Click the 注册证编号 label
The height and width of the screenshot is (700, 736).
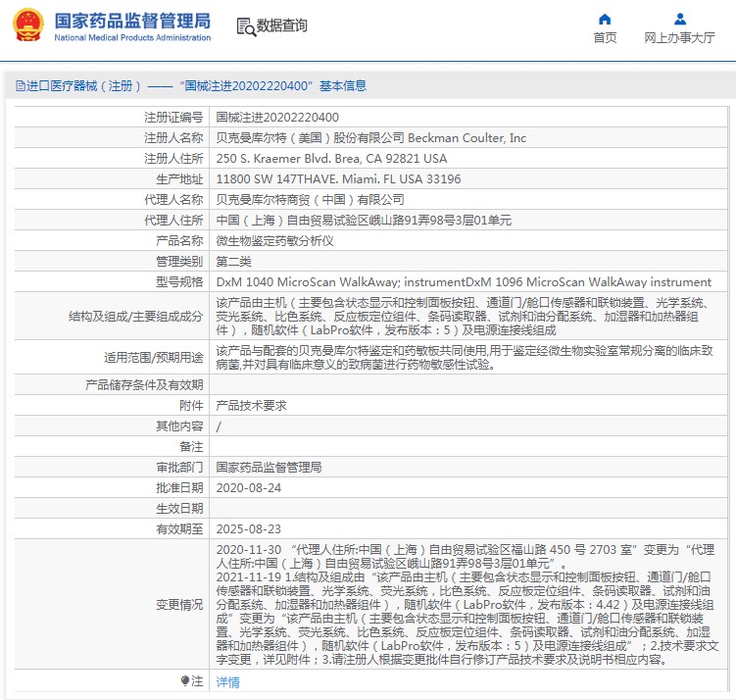(173, 117)
